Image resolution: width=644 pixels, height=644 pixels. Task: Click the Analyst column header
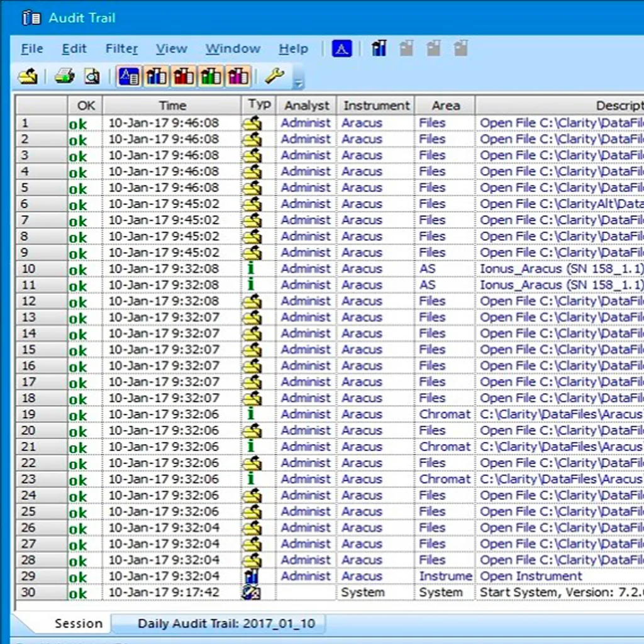pyautogui.click(x=306, y=106)
